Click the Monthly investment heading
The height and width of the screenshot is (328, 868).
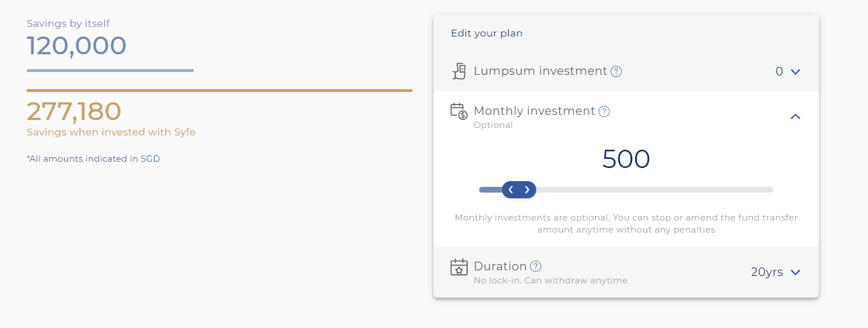[535, 111]
